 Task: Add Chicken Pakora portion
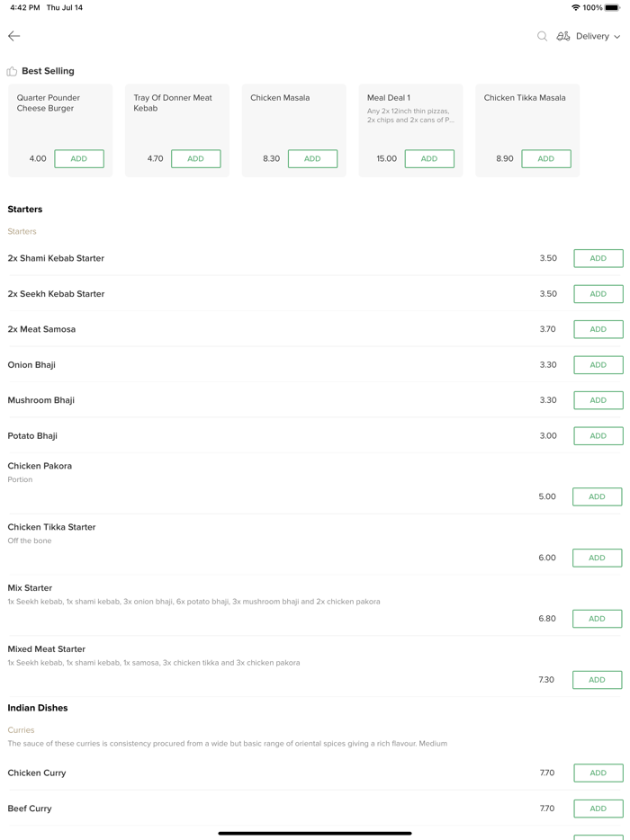tap(597, 496)
